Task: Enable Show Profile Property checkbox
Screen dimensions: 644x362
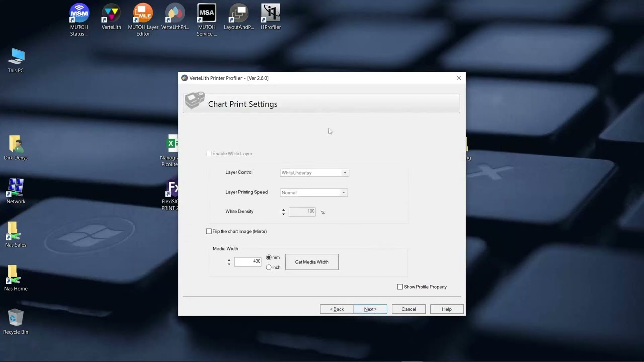Action: [x=400, y=287]
